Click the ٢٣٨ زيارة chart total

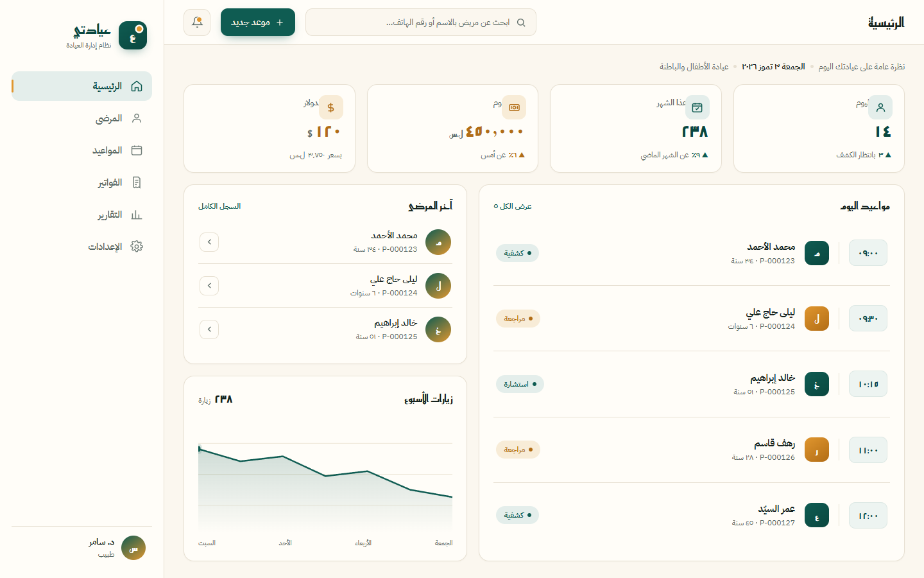point(215,399)
